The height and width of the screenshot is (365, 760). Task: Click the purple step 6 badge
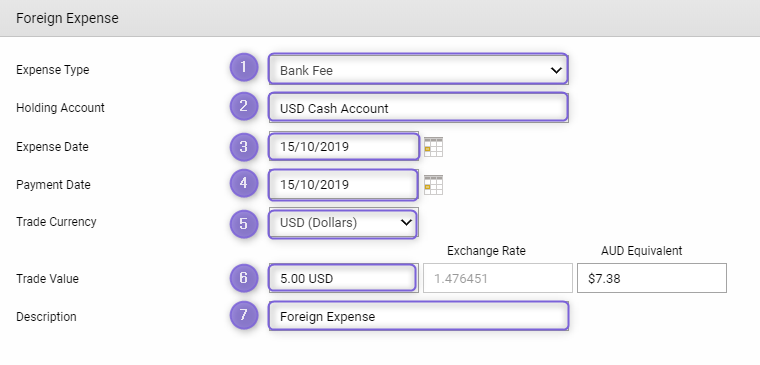(x=243, y=278)
